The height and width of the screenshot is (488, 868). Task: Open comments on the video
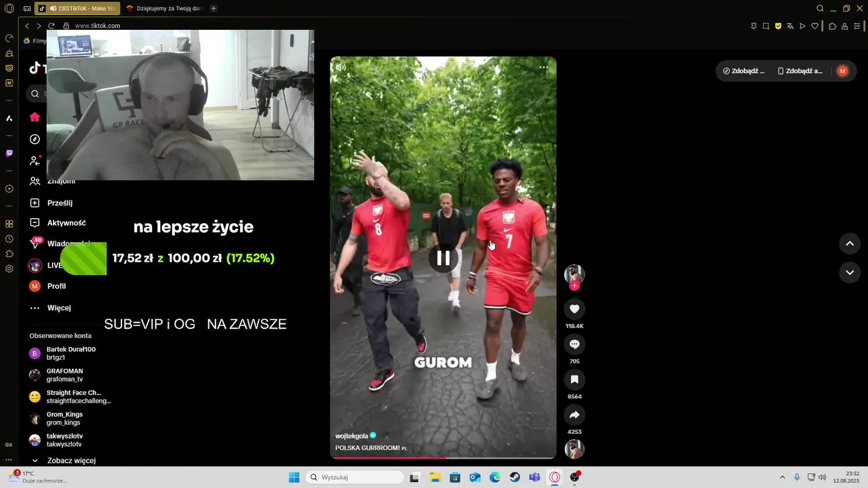(x=574, y=344)
